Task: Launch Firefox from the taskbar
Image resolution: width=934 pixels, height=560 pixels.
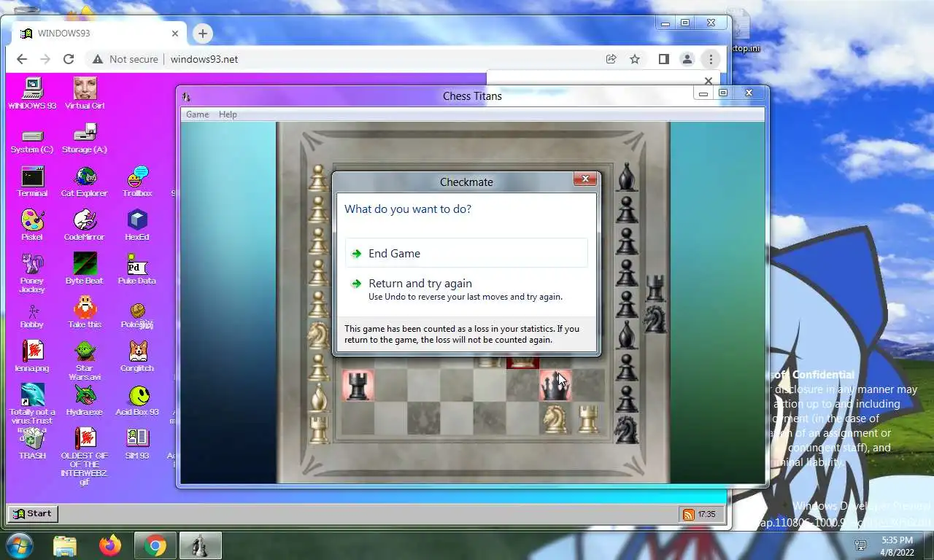Action: [110, 545]
